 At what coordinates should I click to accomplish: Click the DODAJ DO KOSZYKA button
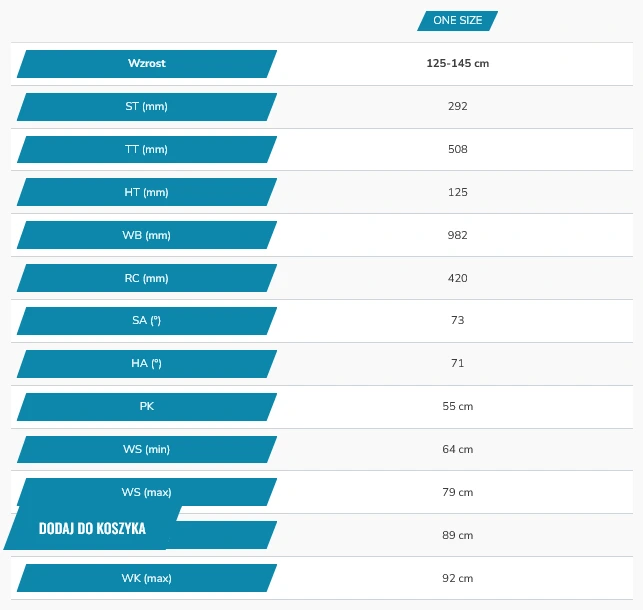click(92, 528)
